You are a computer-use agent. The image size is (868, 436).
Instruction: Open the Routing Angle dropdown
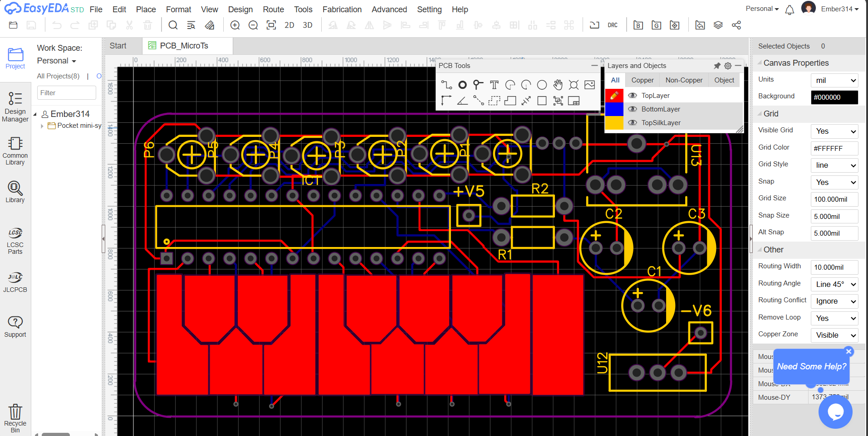tap(834, 284)
